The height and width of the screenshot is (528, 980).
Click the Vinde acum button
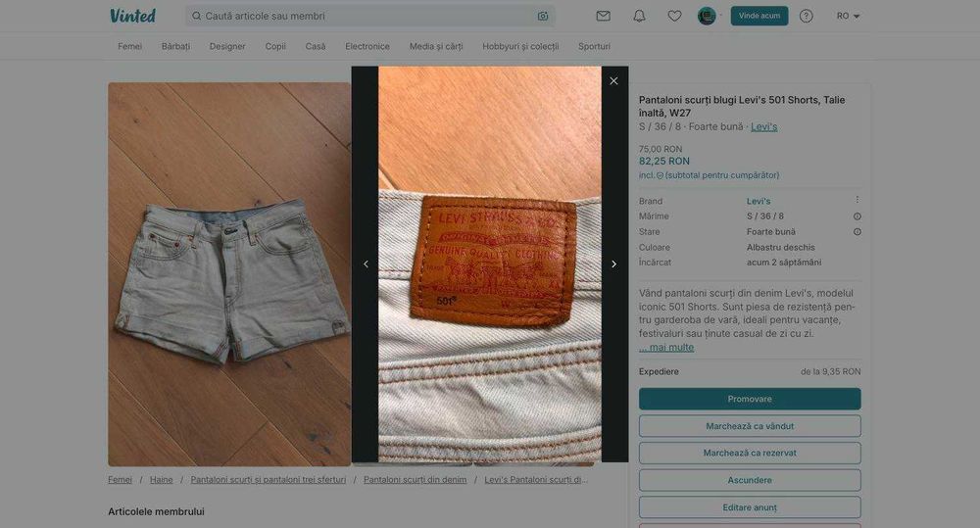pyautogui.click(x=759, y=16)
